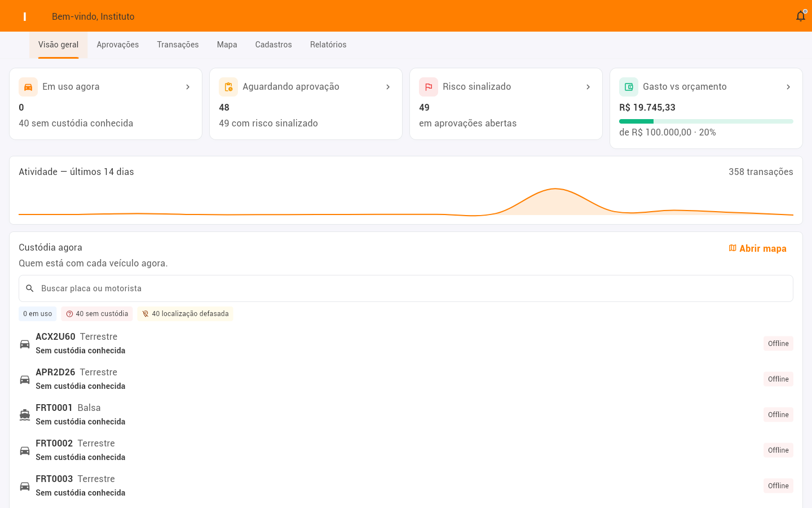This screenshot has width=812, height=508.
Task: Click the Offline badge for FRT0002
Action: pyautogui.click(x=778, y=450)
